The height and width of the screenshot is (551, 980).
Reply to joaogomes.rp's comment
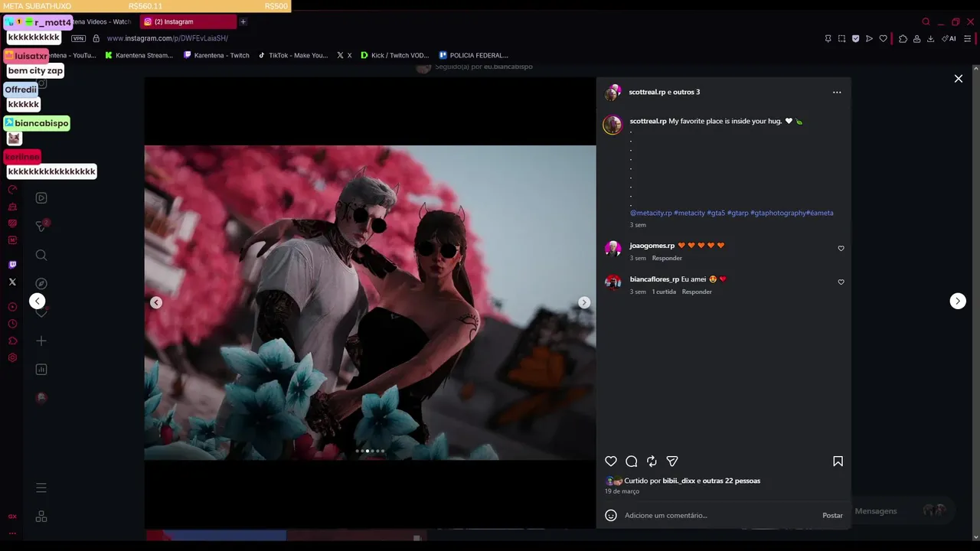[667, 258]
